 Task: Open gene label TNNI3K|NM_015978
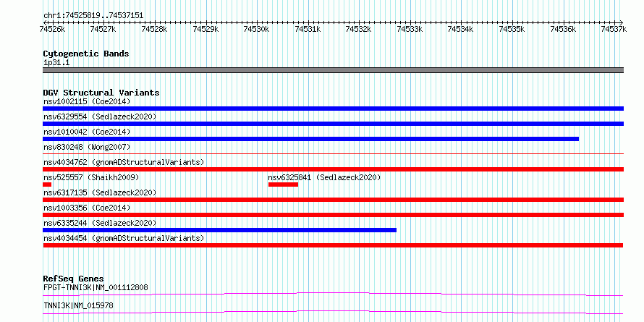coord(78,306)
